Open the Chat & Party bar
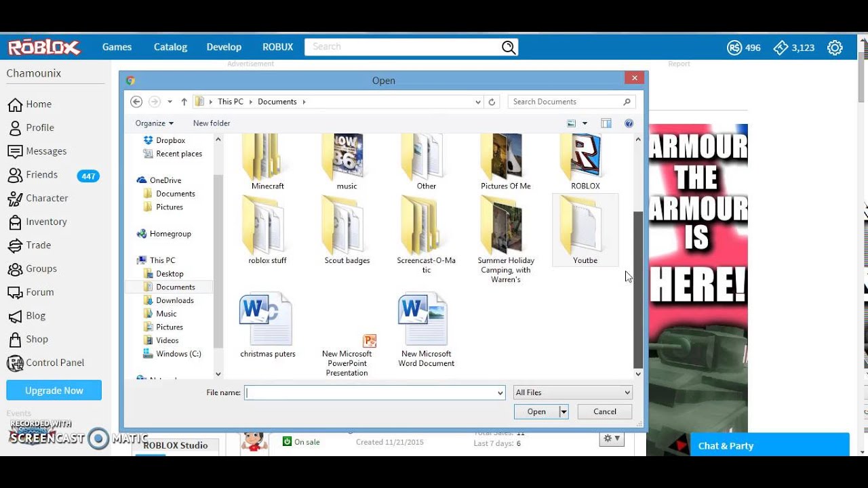 (x=770, y=445)
